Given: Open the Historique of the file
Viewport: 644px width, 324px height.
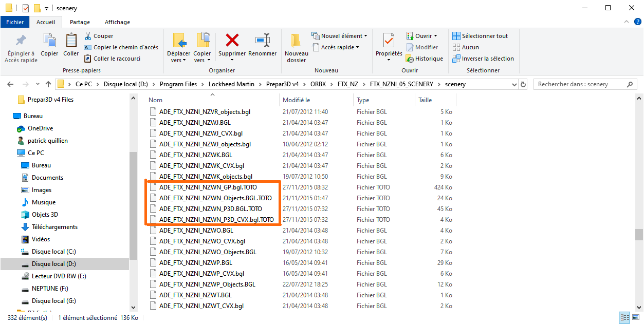Looking at the screenshot, I should [x=425, y=59].
